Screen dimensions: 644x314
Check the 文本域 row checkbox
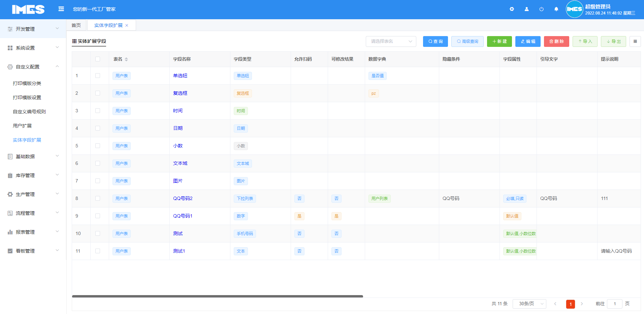pos(98,163)
